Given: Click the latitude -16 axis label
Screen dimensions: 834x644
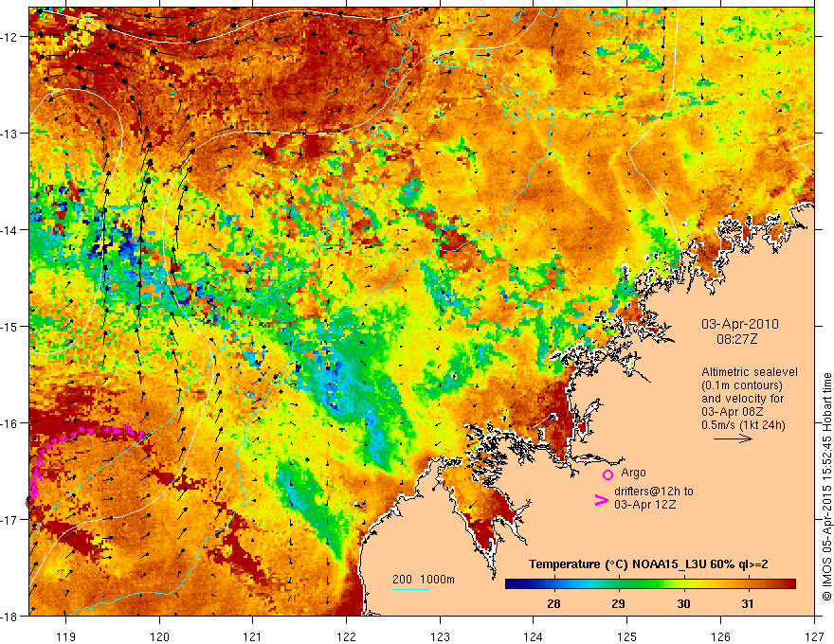Looking at the screenshot, I should click(9, 423).
